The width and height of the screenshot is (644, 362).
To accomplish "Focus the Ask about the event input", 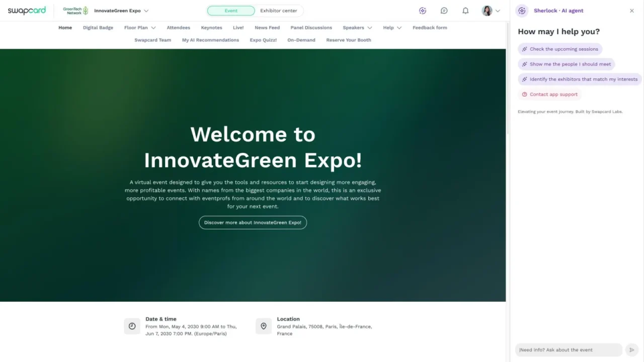I will coord(569,350).
